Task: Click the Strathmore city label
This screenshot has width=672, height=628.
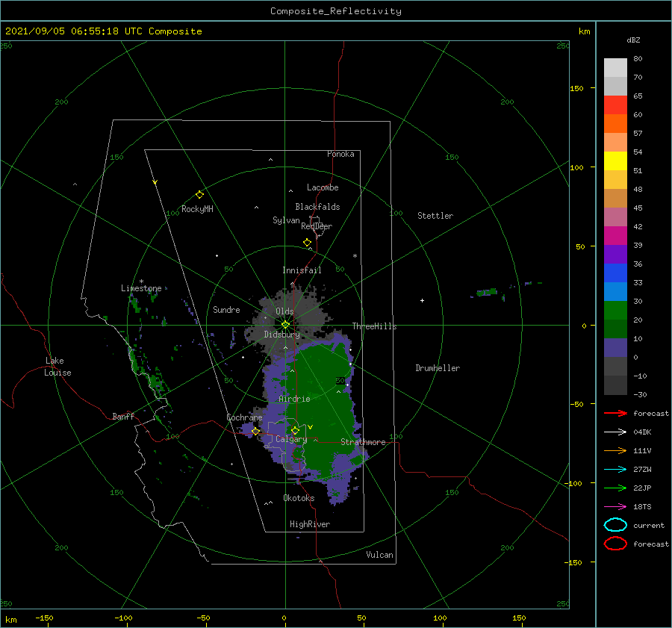Action: [x=363, y=442]
